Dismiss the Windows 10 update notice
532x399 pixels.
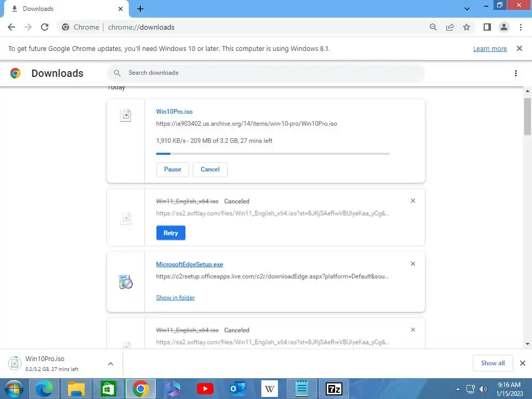point(520,48)
